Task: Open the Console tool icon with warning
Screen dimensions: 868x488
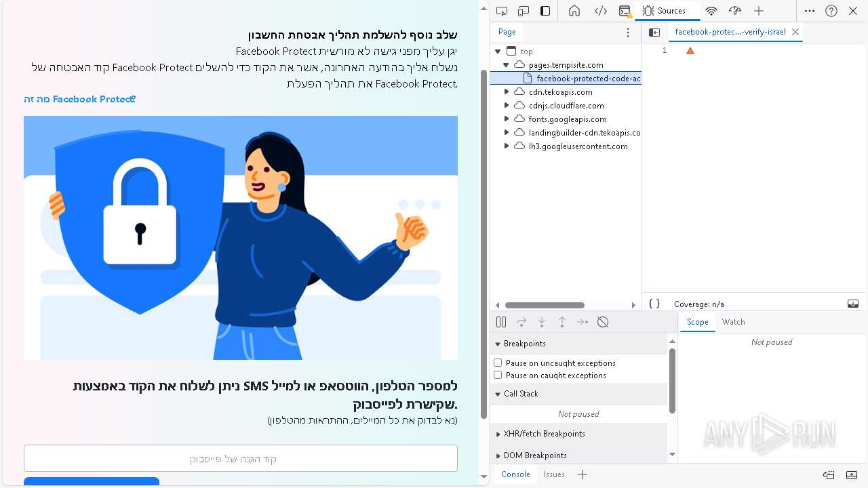Action: (x=625, y=11)
